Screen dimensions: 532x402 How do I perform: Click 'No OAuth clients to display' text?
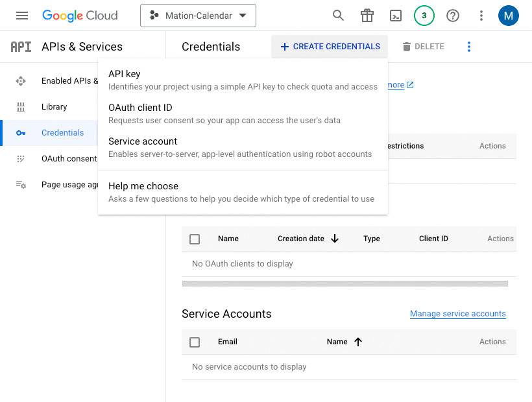[x=242, y=264]
